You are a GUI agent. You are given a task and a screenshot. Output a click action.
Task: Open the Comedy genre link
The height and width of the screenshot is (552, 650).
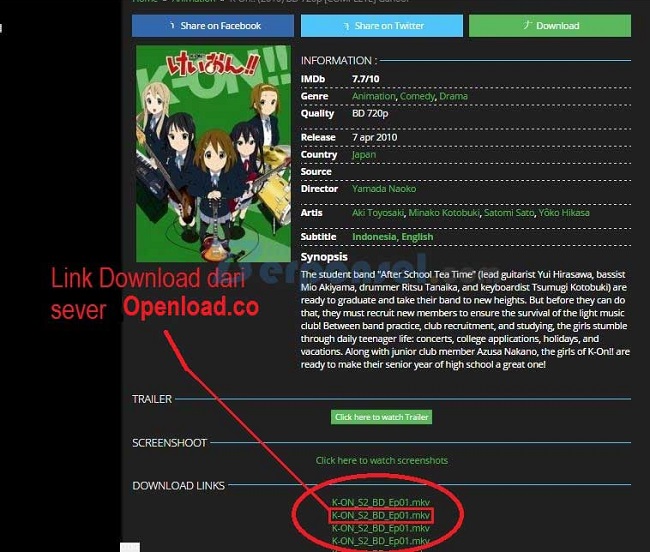pos(417,96)
